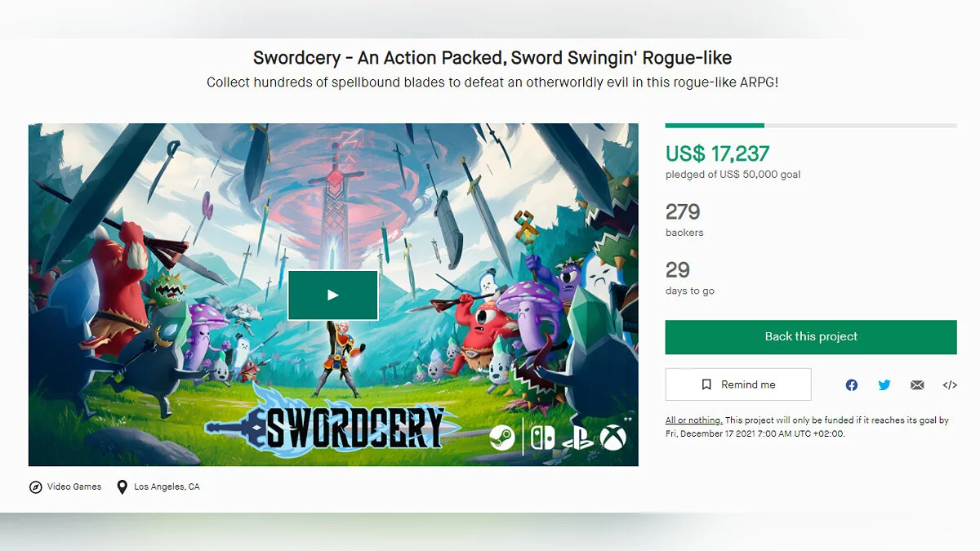This screenshot has height=551, width=980.
Task: Share via the email envelope icon
Action: pos(917,385)
